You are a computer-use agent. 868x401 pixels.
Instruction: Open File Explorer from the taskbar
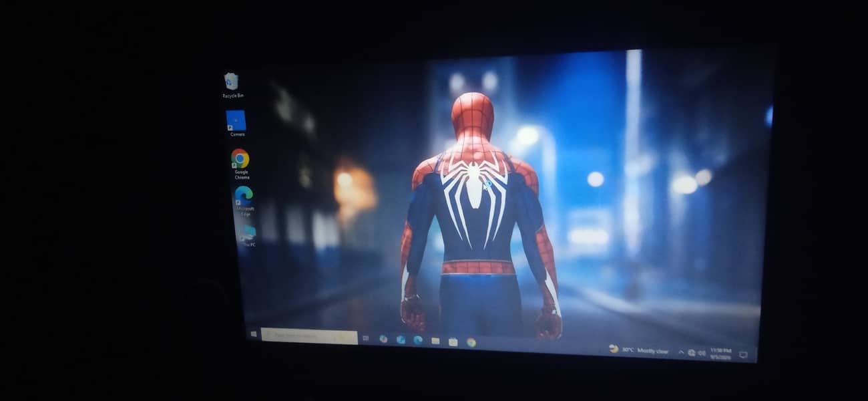coord(435,340)
